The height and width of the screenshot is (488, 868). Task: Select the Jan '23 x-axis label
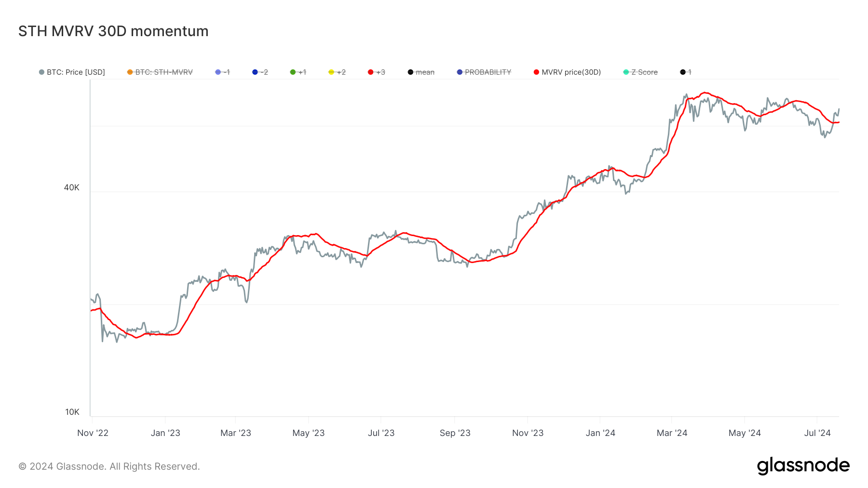165,433
